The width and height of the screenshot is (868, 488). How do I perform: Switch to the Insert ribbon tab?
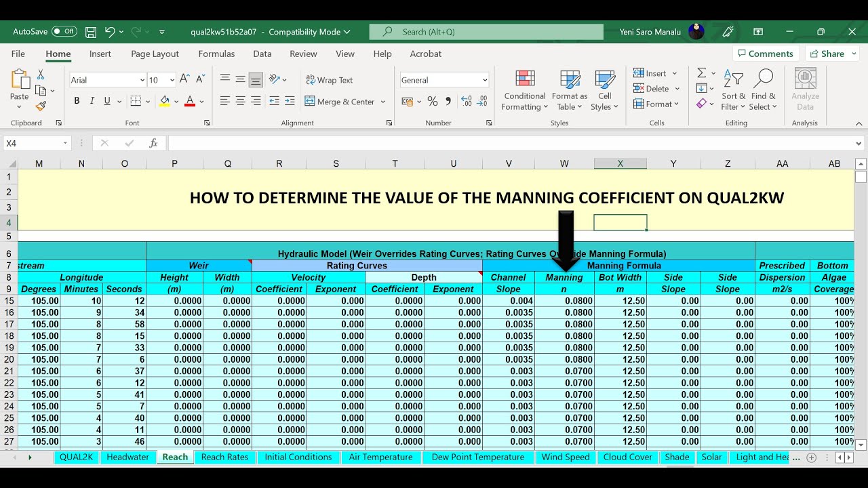click(x=100, y=54)
